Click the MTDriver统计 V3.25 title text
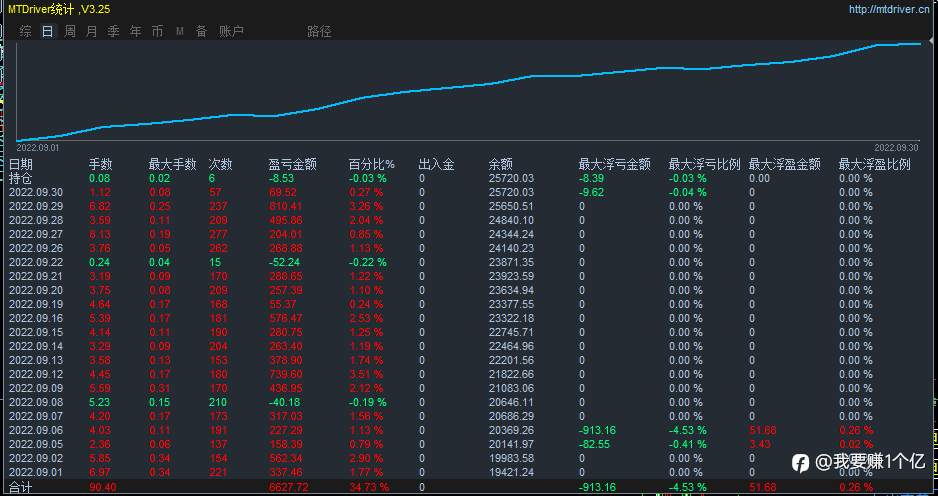 [x=59, y=9]
